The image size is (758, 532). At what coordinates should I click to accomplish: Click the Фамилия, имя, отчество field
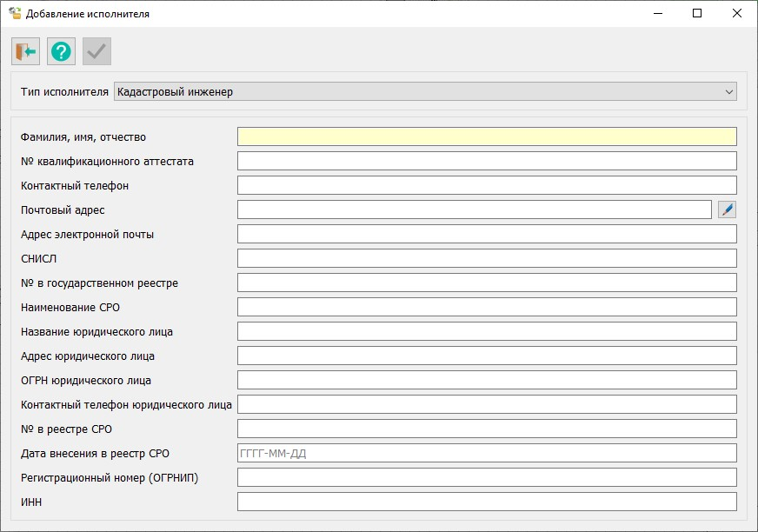click(486, 136)
